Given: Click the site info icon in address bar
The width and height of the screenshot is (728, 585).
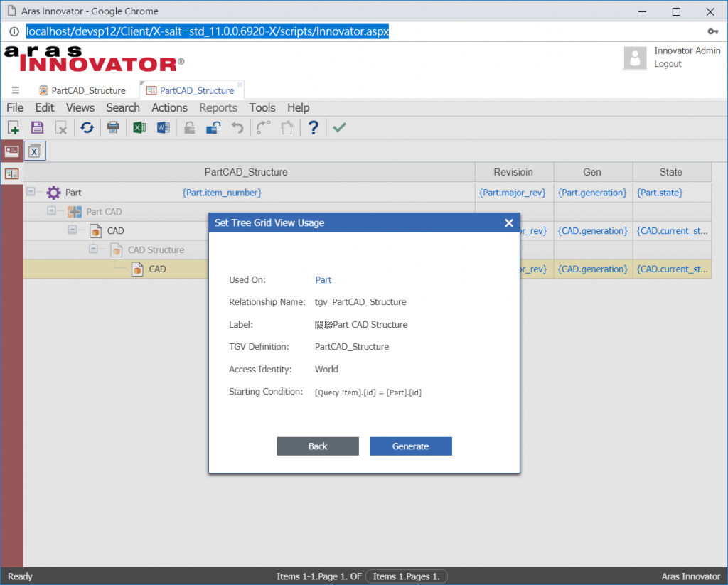Looking at the screenshot, I should pyautogui.click(x=14, y=31).
